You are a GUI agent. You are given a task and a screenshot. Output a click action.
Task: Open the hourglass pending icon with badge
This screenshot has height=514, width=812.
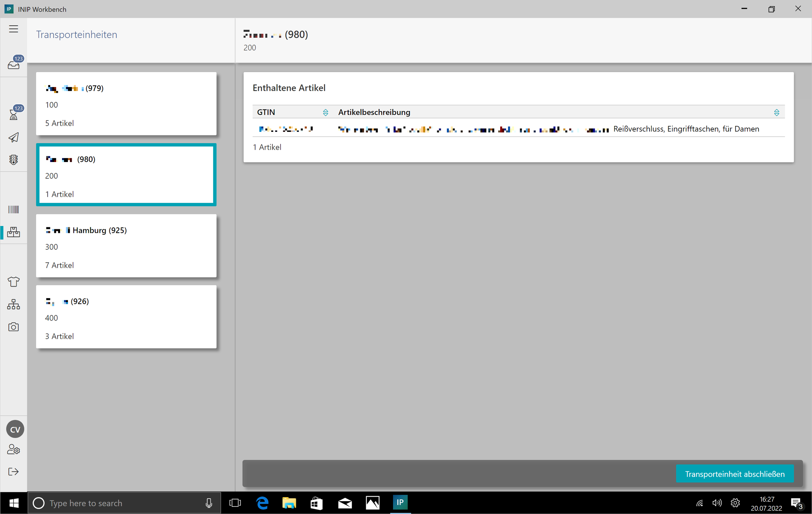pos(14,114)
